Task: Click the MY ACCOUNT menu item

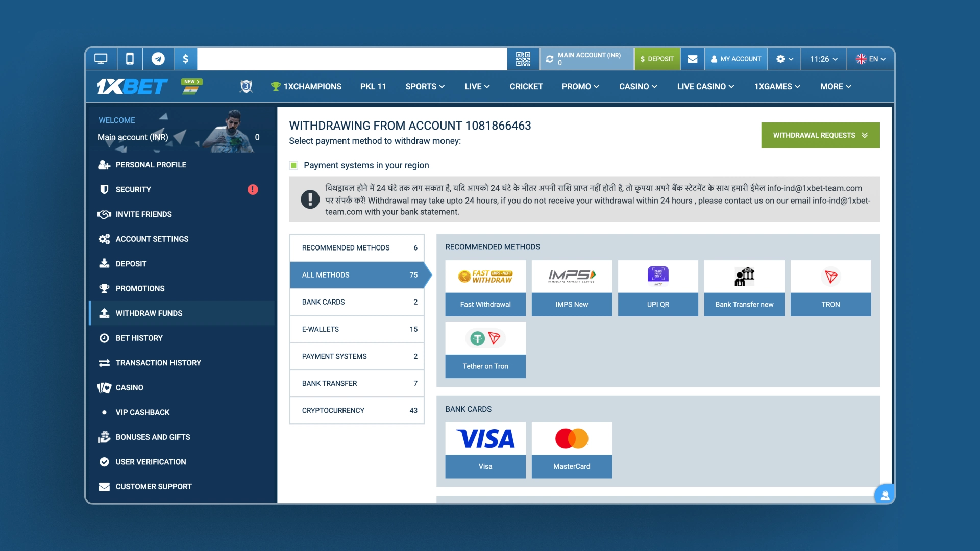Action: click(x=736, y=59)
